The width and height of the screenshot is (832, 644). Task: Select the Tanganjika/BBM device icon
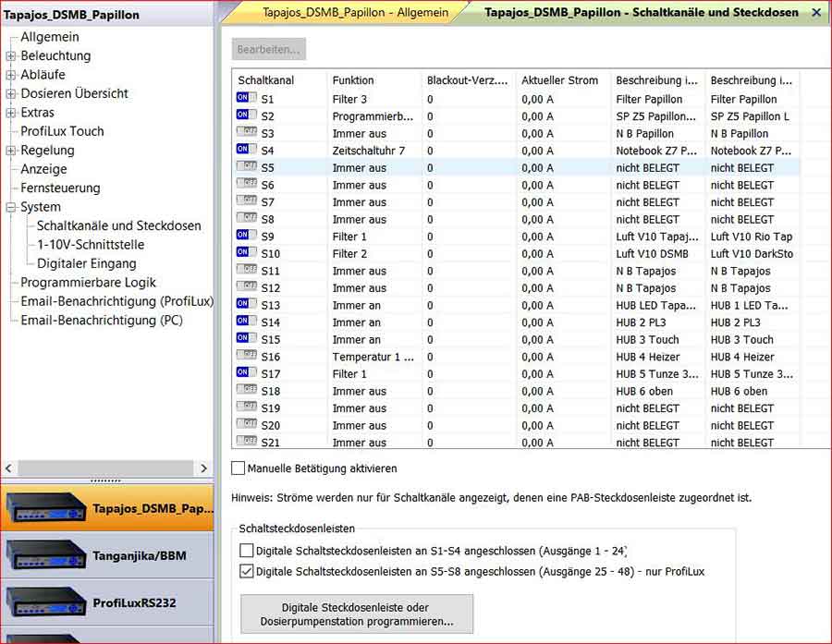tap(46, 555)
